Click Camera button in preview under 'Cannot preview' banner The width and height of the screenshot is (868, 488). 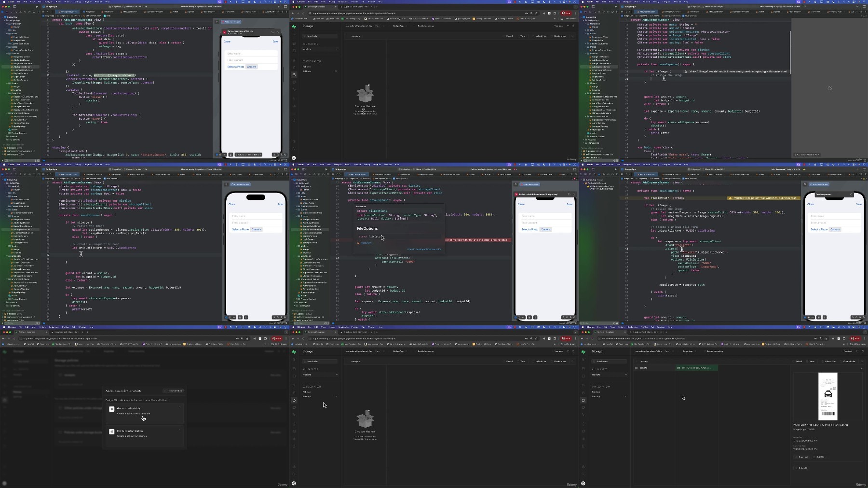[x=252, y=67]
